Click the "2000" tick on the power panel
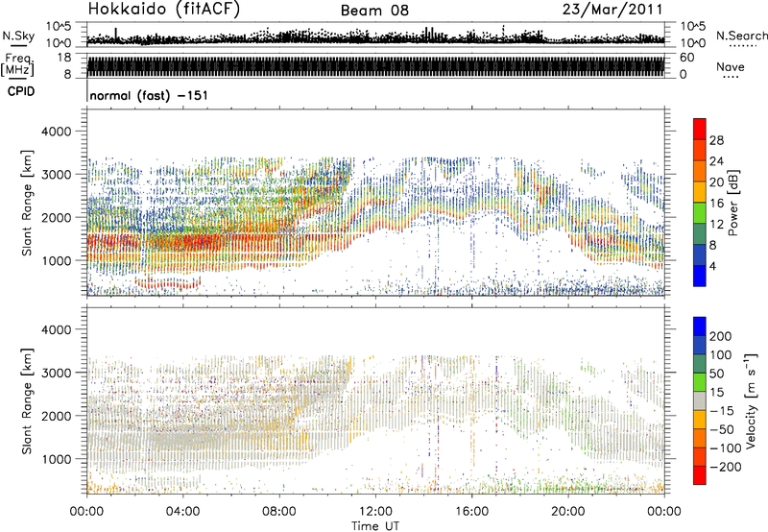 click(x=56, y=218)
